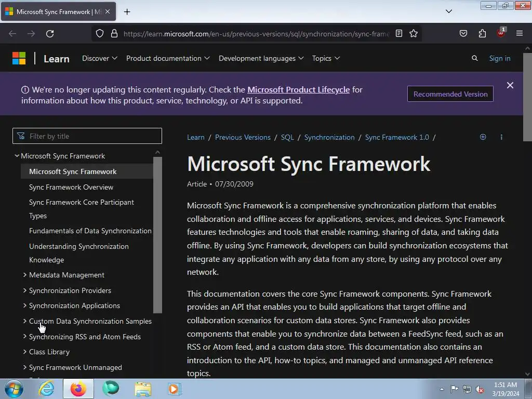Image resolution: width=532 pixels, height=399 pixels.
Task: Open the file explorer taskbar icon
Action: pyautogui.click(x=143, y=389)
